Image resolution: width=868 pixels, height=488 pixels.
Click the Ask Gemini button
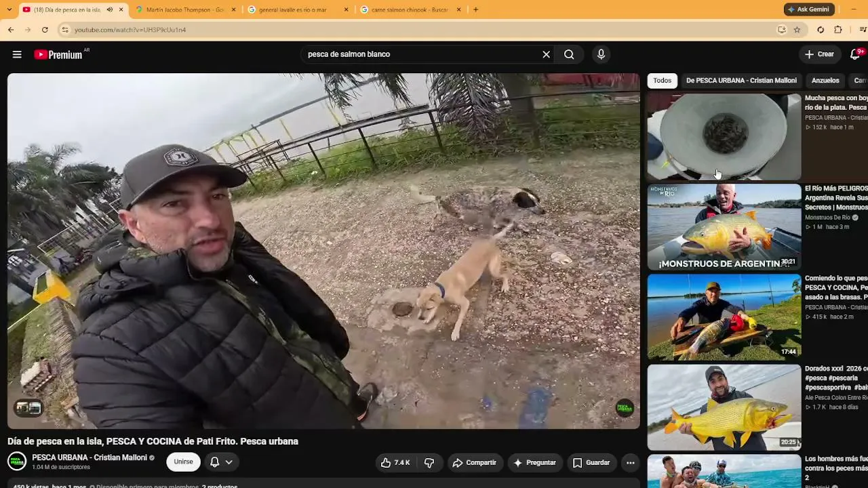(808, 9)
